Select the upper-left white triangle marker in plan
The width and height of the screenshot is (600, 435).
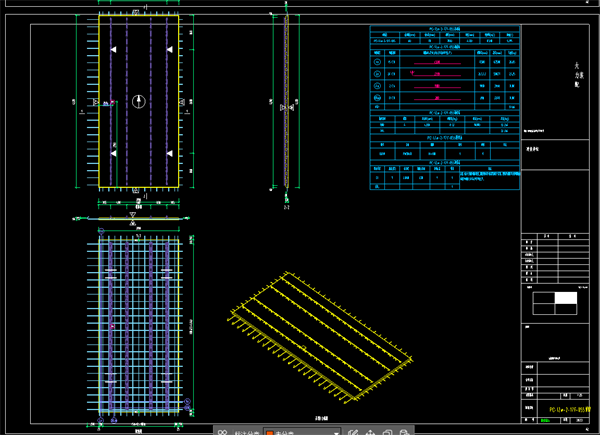(113, 49)
